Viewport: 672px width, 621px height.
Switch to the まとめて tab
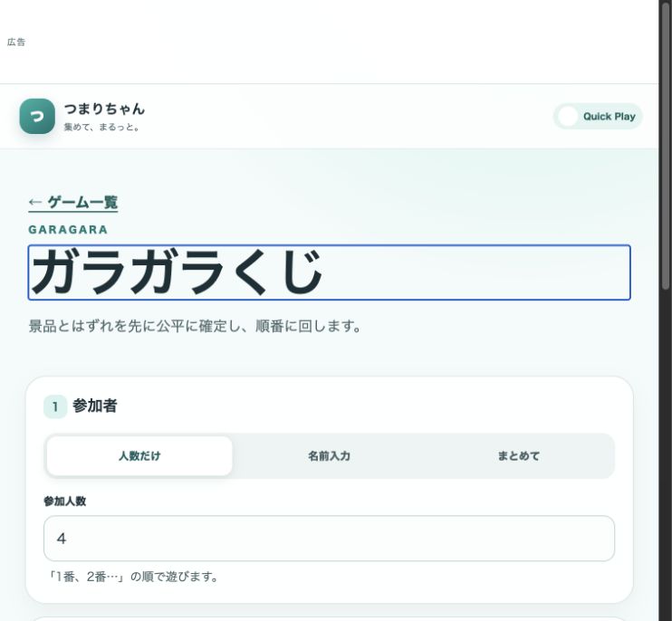(519, 455)
